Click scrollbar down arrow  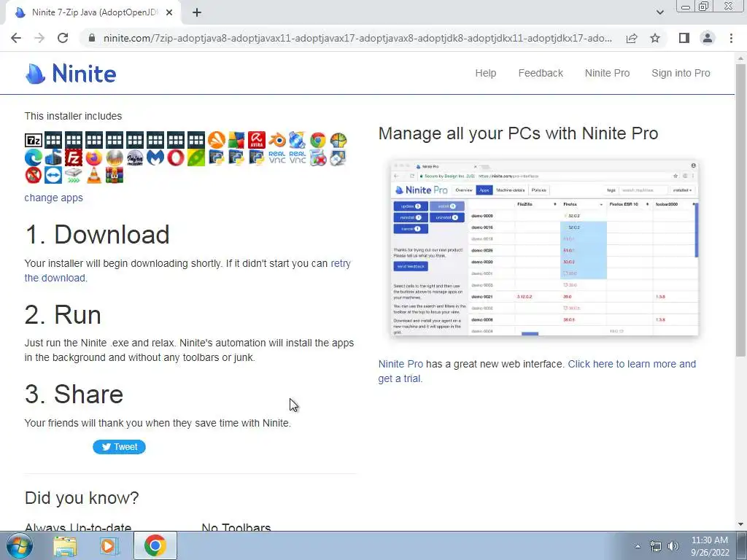[x=741, y=524]
